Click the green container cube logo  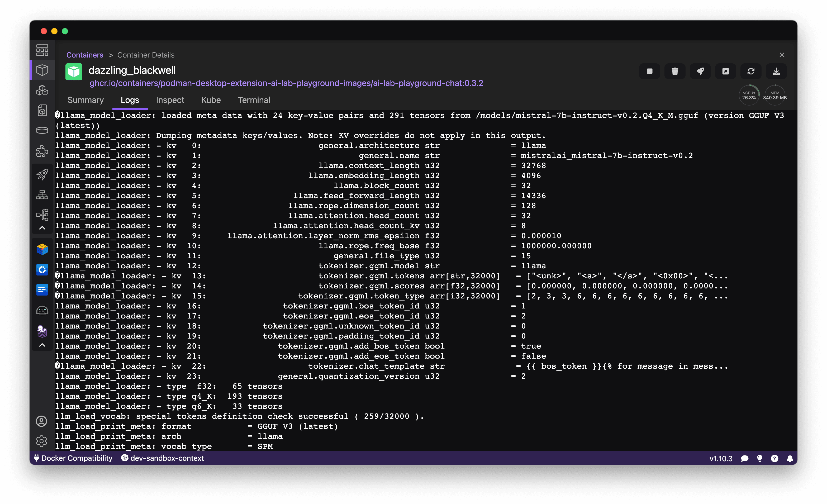click(x=74, y=72)
